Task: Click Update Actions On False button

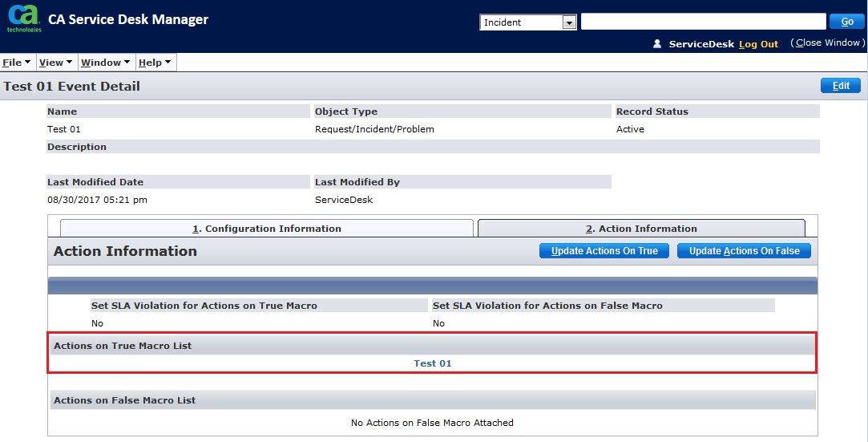Action: [744, 251]
